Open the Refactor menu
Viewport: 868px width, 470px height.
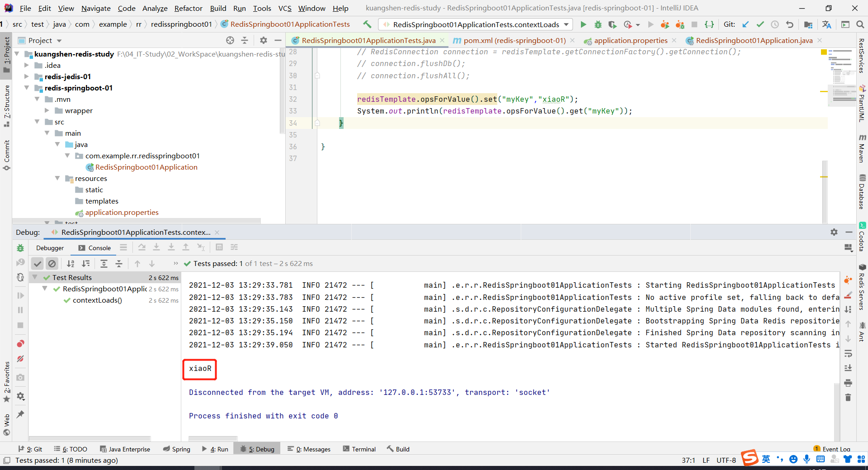pyautogui.click(x=188, y=8)
